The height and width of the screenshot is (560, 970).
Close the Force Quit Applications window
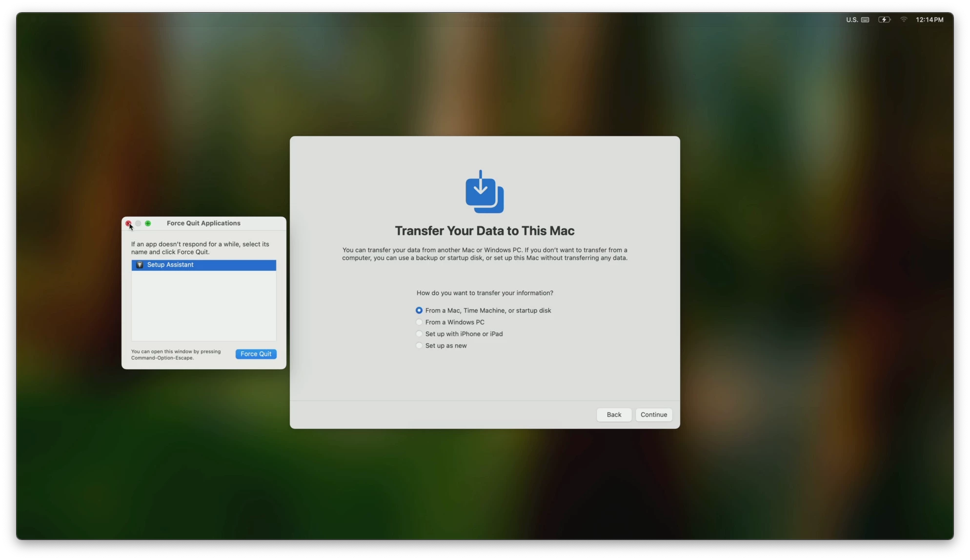pos(128,223)
